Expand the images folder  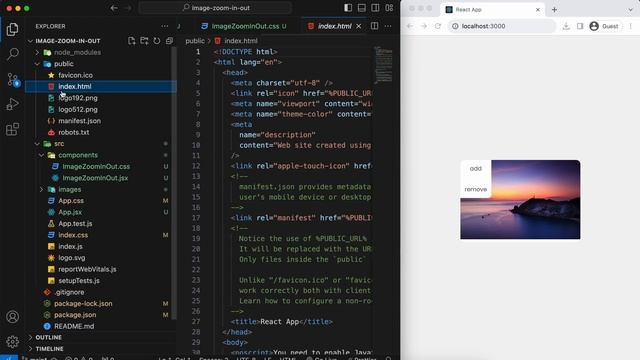(x=41, y=189)
